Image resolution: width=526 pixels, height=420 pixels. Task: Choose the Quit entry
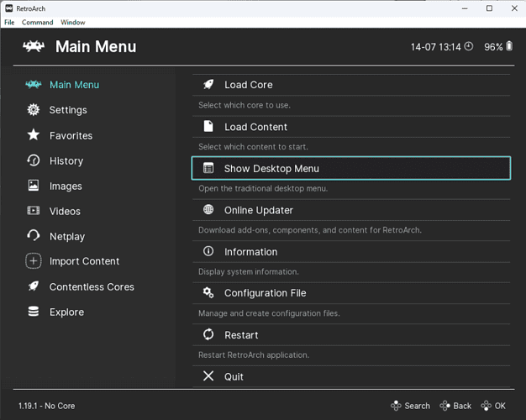pos(351,376)
